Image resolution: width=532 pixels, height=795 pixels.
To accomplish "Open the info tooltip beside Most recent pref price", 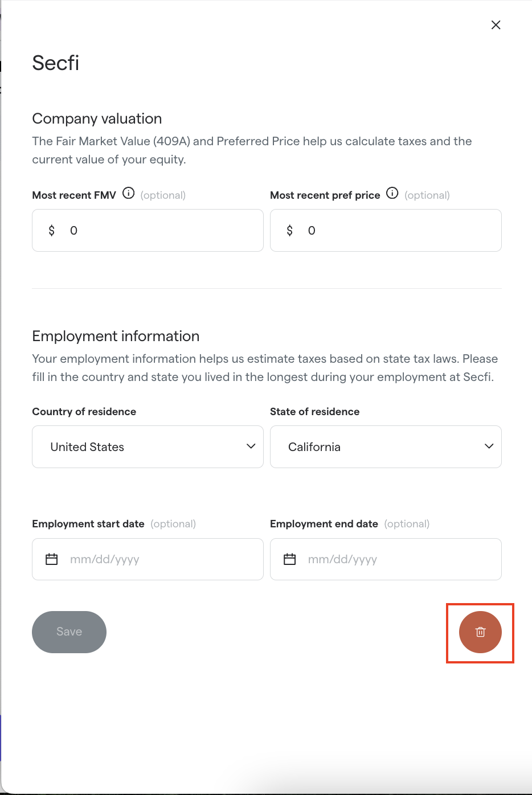I will [x=392, y=193].
